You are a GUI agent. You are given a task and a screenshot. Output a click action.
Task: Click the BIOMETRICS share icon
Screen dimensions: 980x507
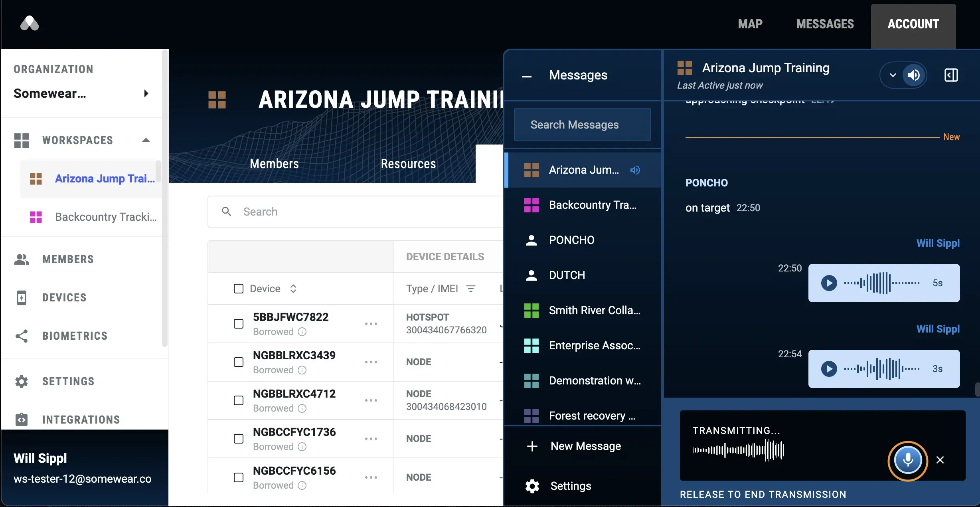22,336
